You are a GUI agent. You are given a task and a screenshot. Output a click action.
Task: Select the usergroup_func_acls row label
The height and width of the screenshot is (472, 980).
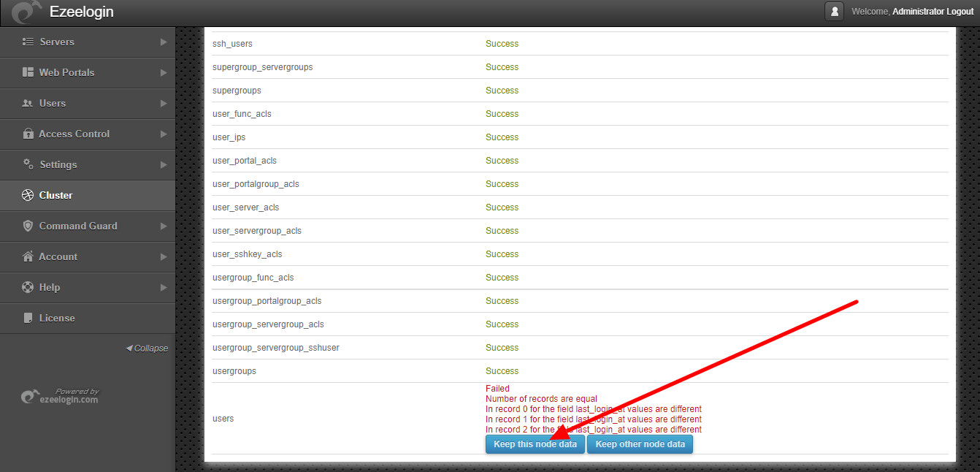coord(253,278)
